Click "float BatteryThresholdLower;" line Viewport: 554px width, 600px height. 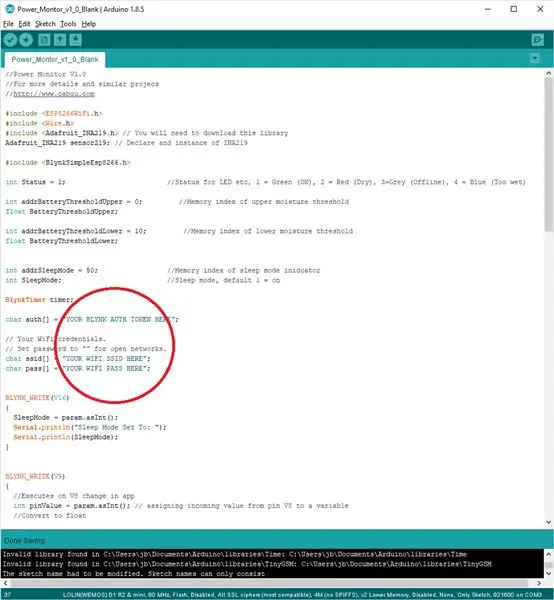tap(62, 241)
